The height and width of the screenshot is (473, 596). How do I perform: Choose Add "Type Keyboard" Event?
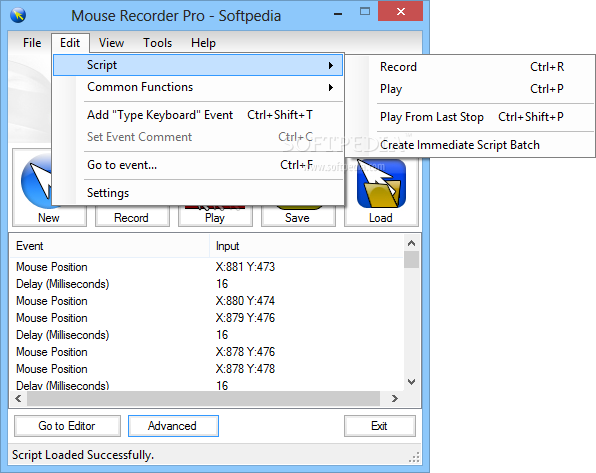[198, 115]
